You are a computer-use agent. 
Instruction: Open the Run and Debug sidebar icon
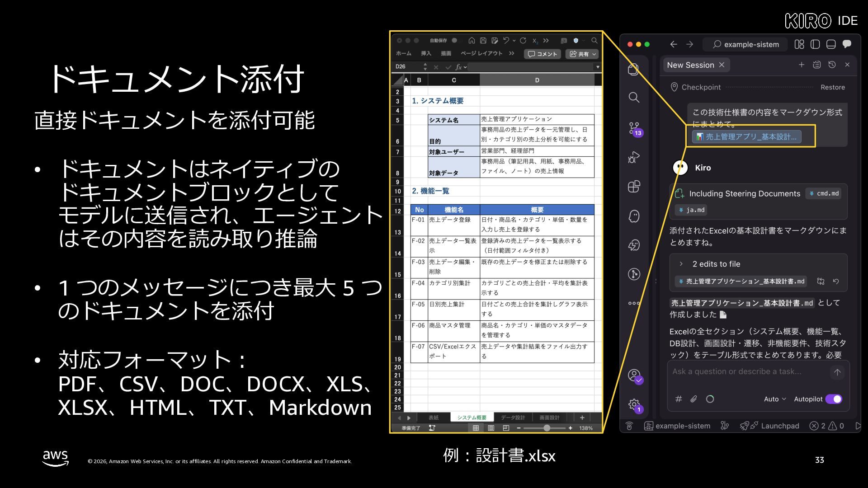(x=634, y=157)
